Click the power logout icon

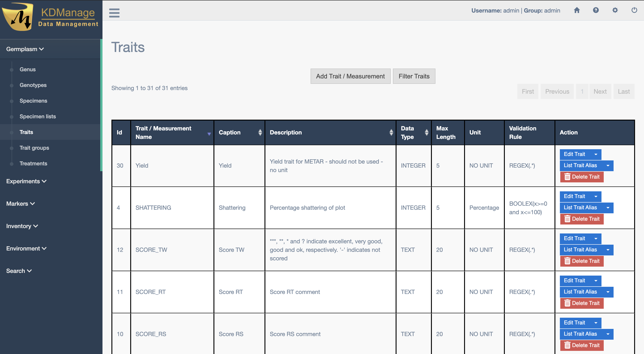pyautogui.click(x=634, y=10)
